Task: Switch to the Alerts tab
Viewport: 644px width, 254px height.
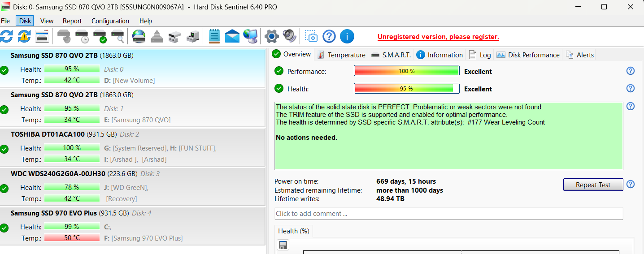Action: pyautogui.click(x=580, y=55)
